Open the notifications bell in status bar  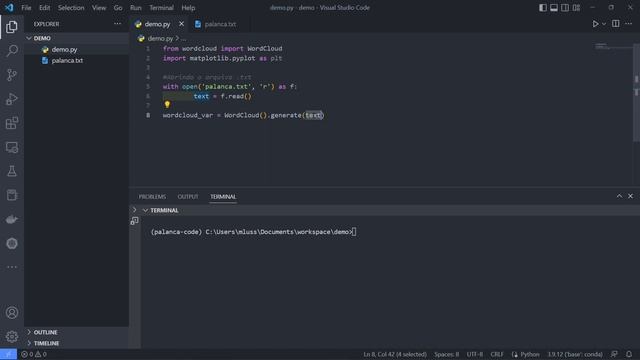pos(629,354)
